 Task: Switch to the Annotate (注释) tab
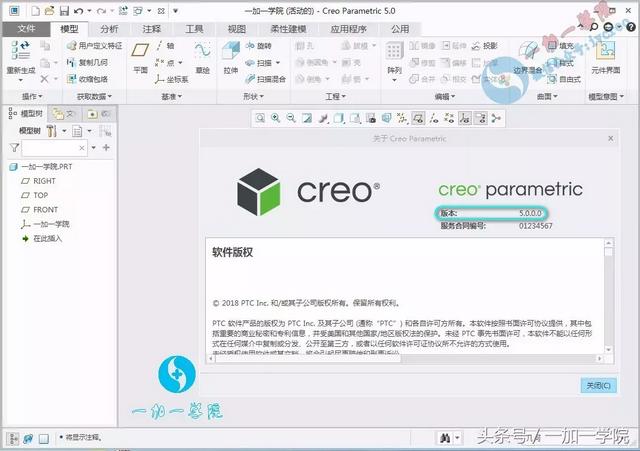pos(151,29)
